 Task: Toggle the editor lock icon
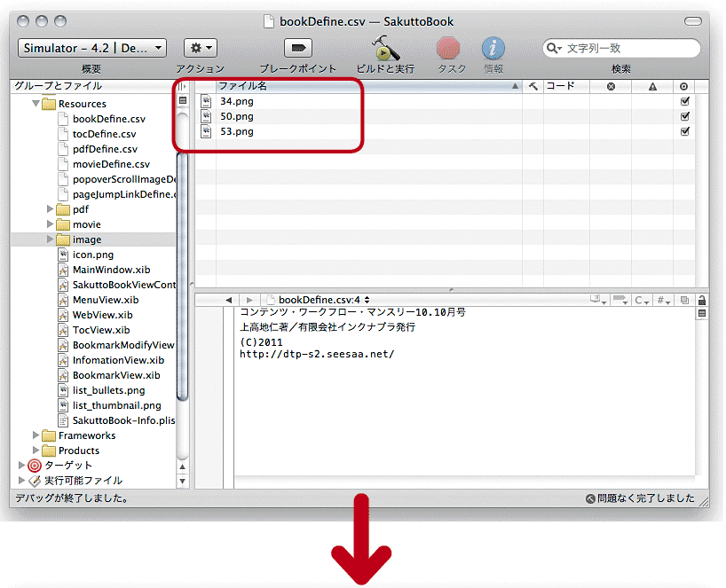click(701, 301)
